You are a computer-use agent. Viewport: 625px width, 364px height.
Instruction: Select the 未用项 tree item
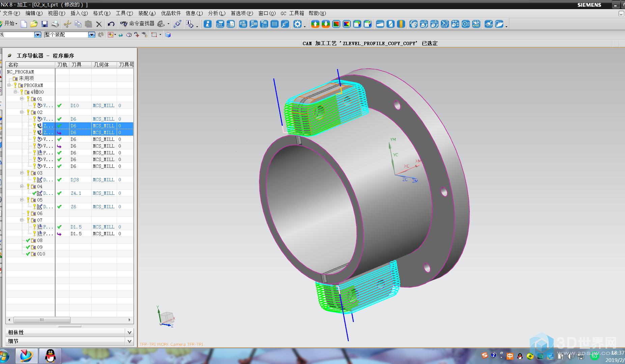(26, 78)
